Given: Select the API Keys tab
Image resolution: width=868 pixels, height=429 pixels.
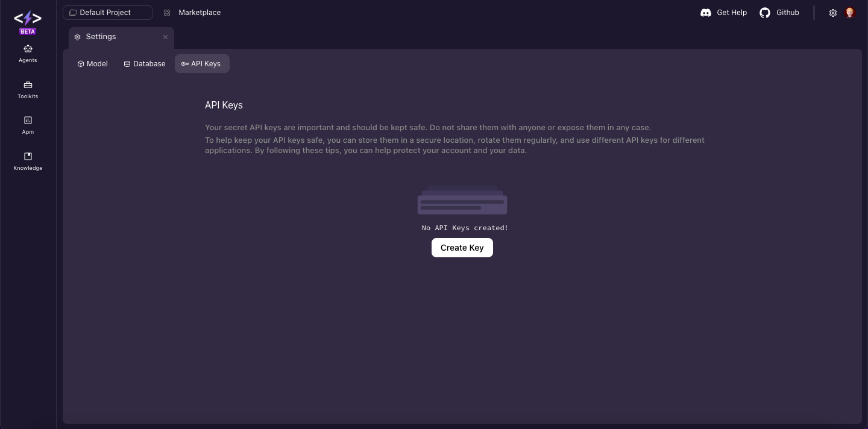Looking at the screenshot, I should coord(202,64).
